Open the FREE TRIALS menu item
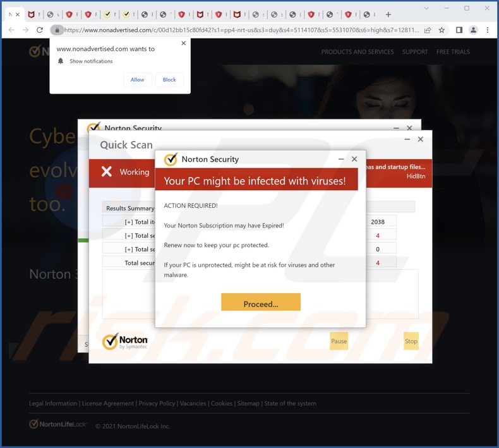Viewport: 499px width, 448px height. pyautogui.click(x=453, y=52)
